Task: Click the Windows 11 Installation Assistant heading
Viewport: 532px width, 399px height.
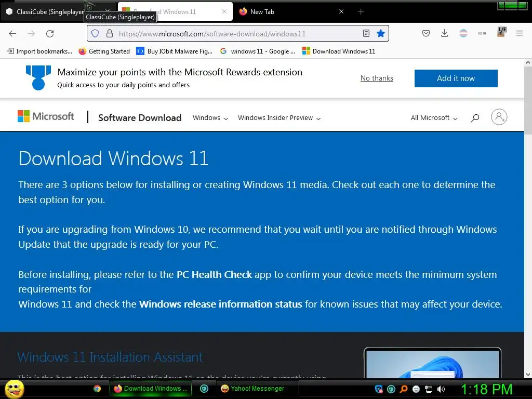Action: [x=110, y=357]
